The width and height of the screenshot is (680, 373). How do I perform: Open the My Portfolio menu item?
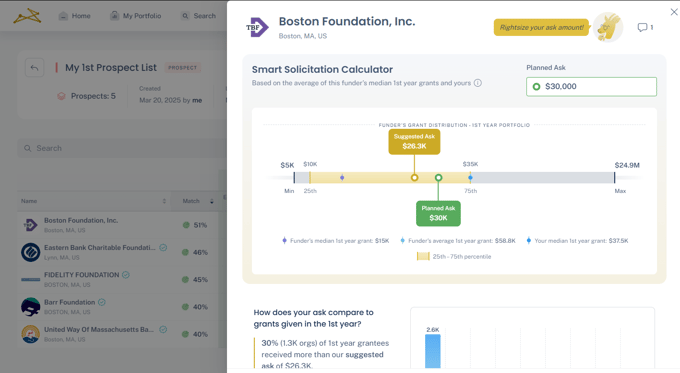(x=136, y=16)
